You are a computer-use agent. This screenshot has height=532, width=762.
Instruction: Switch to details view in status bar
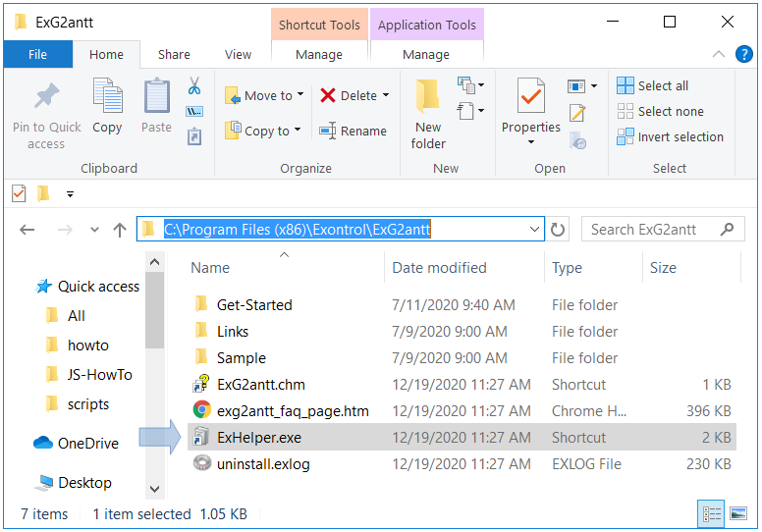pos(712,513)
